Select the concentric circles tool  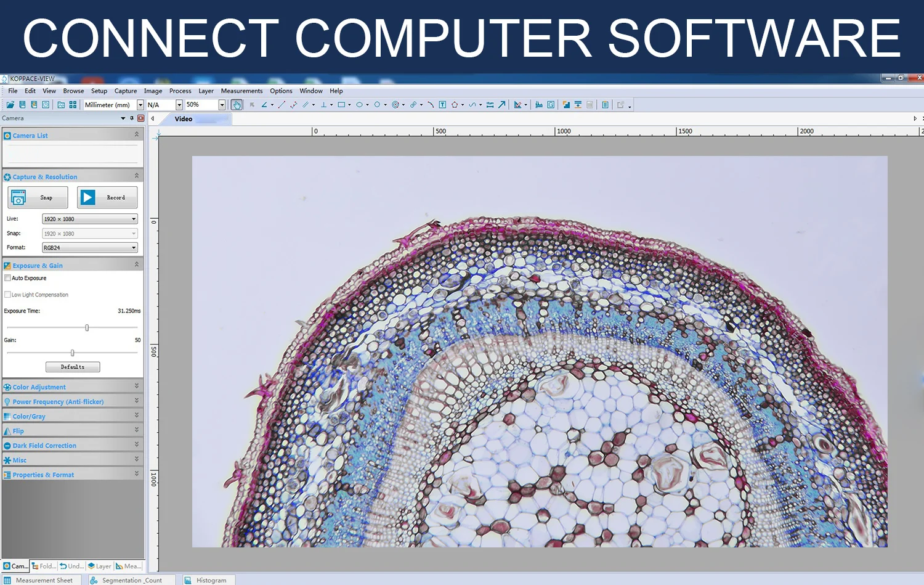click(395, 105)
